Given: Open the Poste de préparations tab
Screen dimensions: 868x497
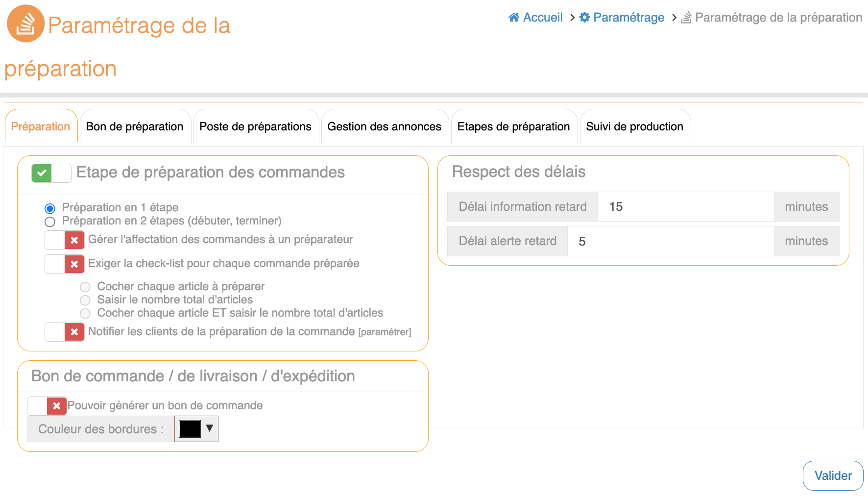Looking at the screenshot, I should point(255,127).
